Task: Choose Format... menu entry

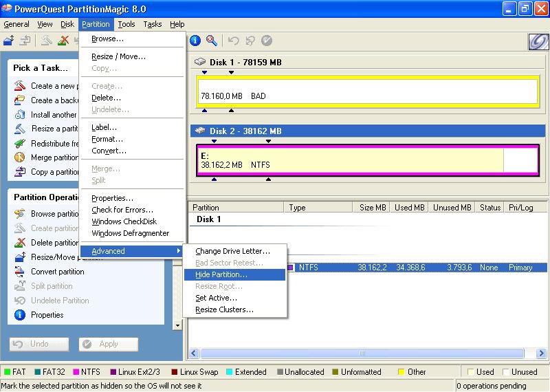Action: (x=132, y=139)
